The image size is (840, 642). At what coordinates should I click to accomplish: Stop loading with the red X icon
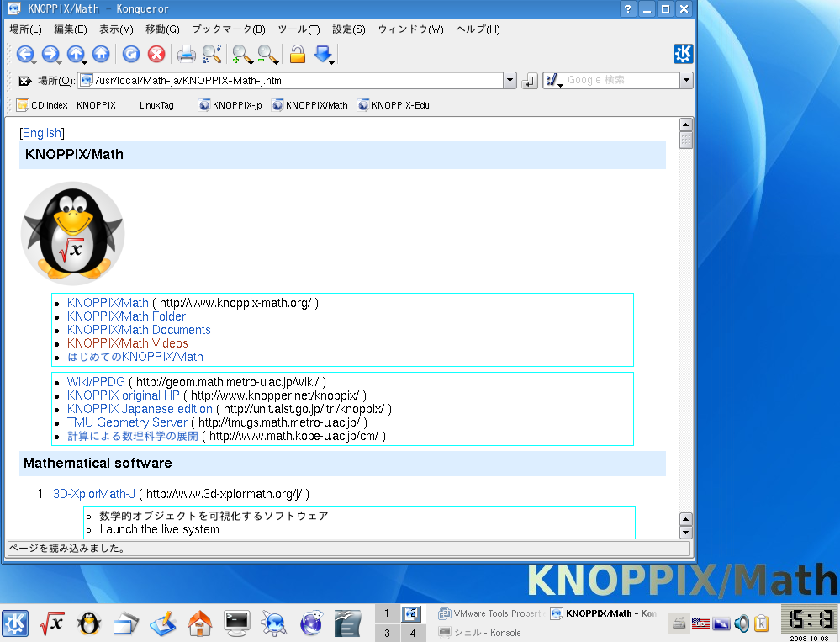pyautogui.click(x=156, y=54)
